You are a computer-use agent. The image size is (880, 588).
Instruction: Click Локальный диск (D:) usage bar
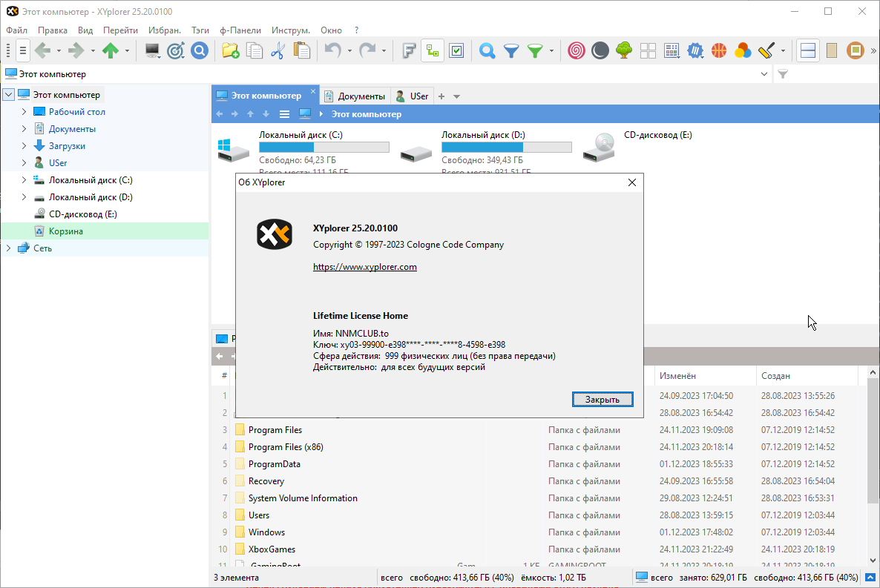point(506,147)
